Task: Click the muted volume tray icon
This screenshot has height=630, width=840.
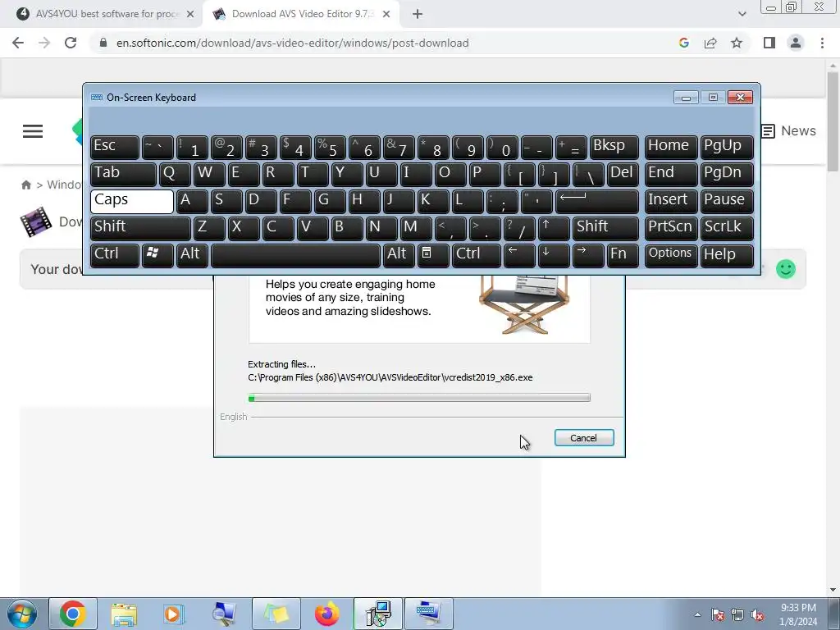Action: (757, 615)
